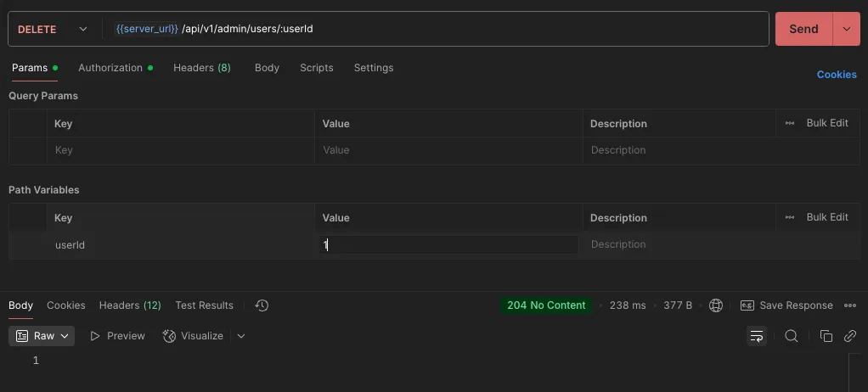This screenshot has height=392, width=868.
Task: Click the Save Response icon
Action: (747, 305)
